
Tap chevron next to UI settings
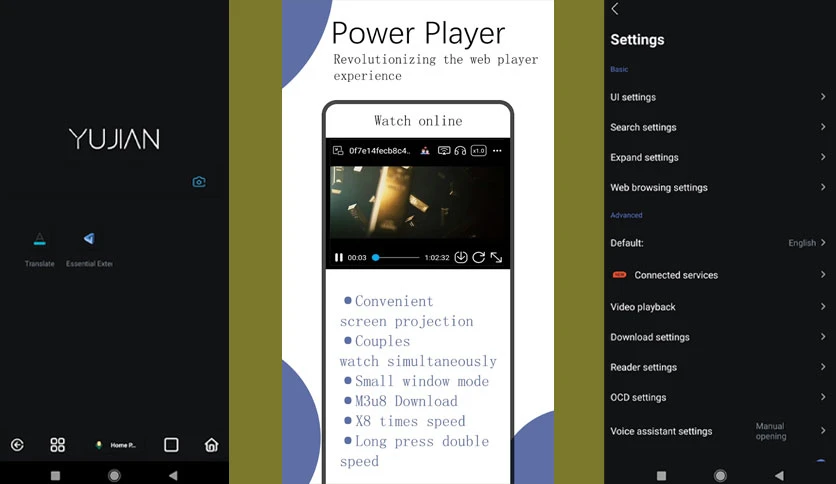click(823, 96)
